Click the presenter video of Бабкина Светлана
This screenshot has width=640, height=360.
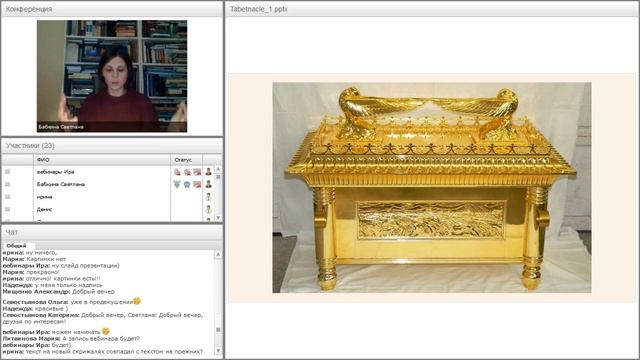pyautogui.click(x=112, y=76)
